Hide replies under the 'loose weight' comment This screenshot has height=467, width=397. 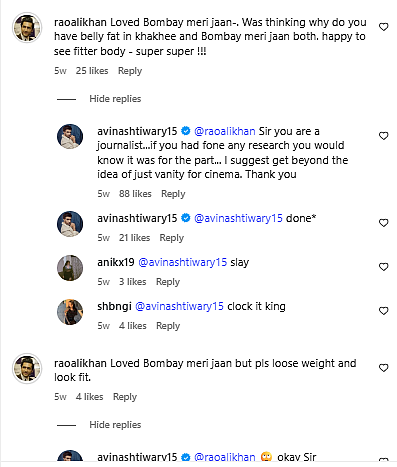[x=115, y=425]
